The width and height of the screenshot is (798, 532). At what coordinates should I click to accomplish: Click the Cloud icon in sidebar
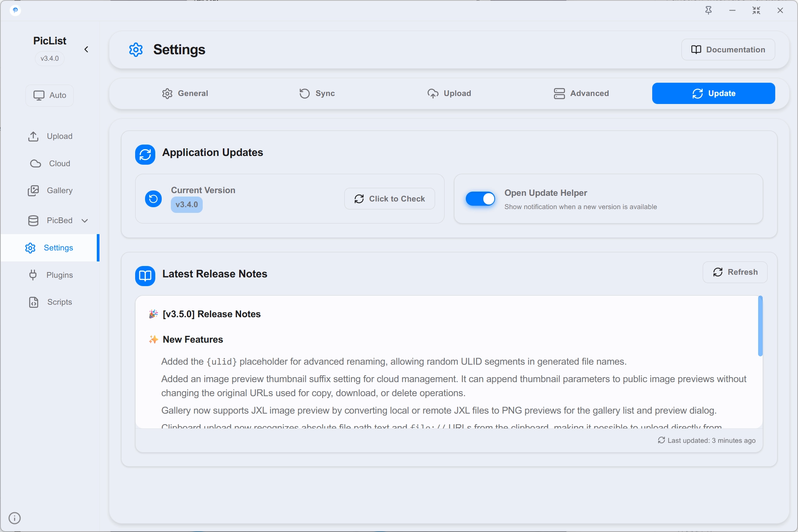click(x=35, y=164)
